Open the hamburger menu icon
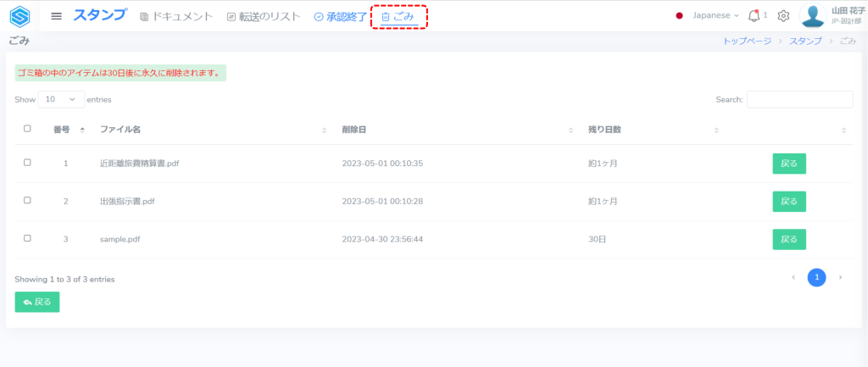Image resolution: width=868 pixels, height=367 pixels. pyautogui.click(x=57, y=16)
